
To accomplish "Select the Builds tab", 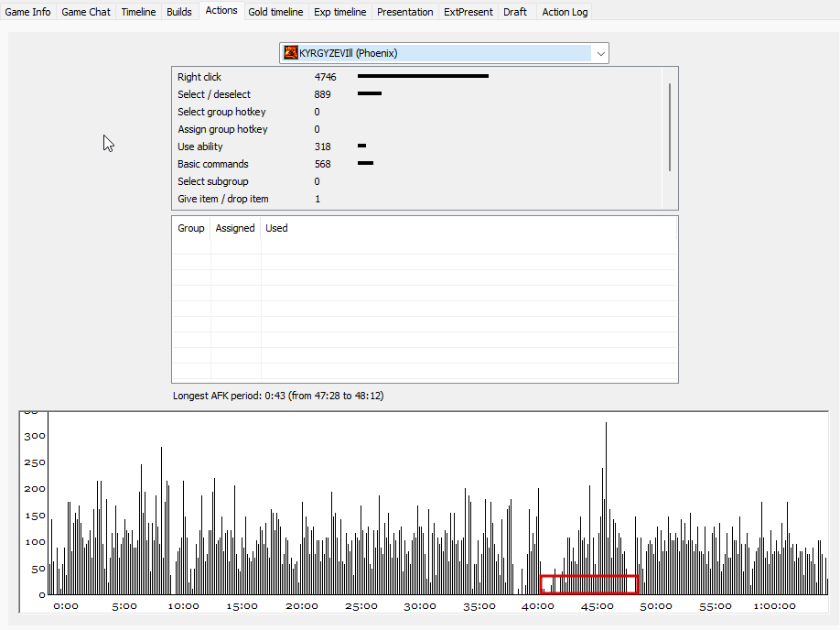I will (x=179, y=12).
